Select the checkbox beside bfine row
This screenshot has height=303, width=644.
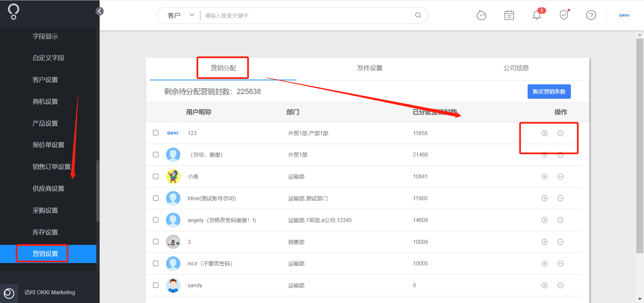(156, 198)
